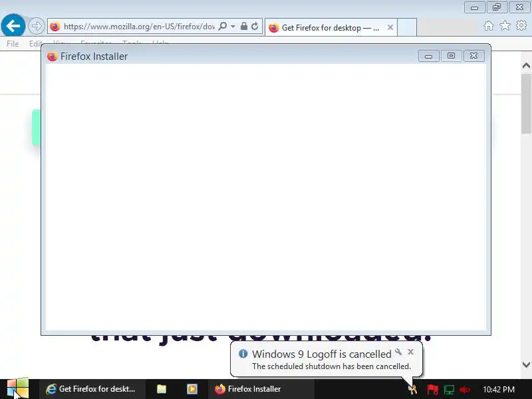
Task: Close the Firefox Installer window
Action: 473,56
